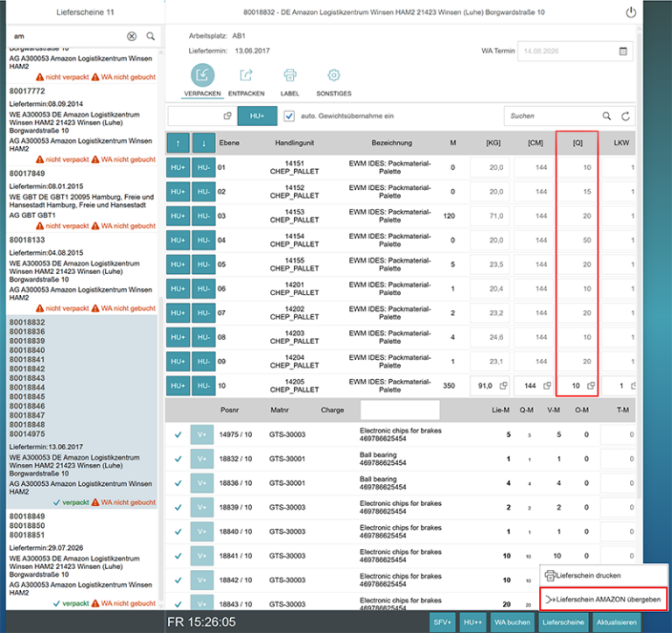Click the power logout icon

(631, 12)
